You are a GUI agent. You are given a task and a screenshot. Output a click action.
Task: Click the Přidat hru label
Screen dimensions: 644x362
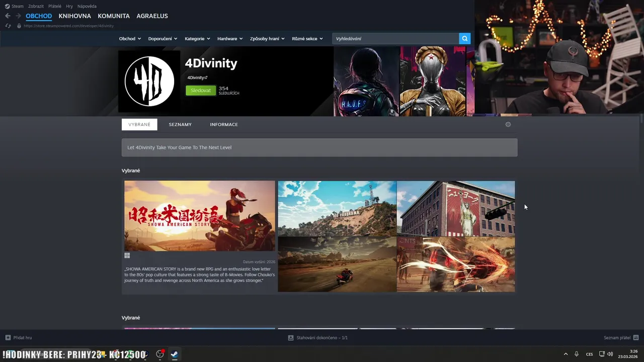tap(23, 338)
